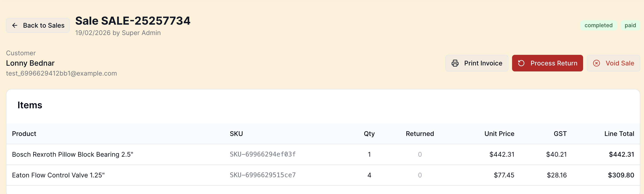Click the return arrow icon
Viewport: 644px width, 194px height.
pos(521,63)
